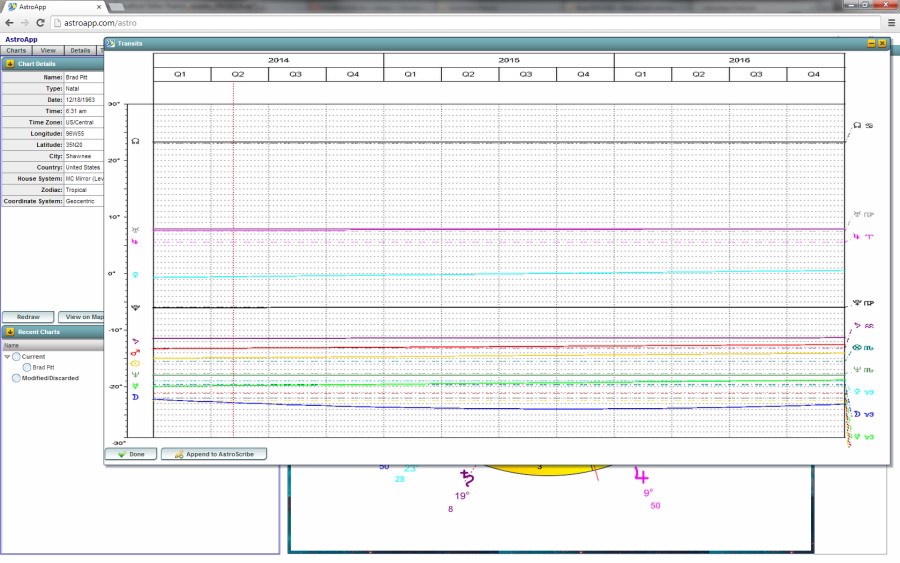Click Append to AstroScribe button

pyautogui.click(x=212, y=454)
